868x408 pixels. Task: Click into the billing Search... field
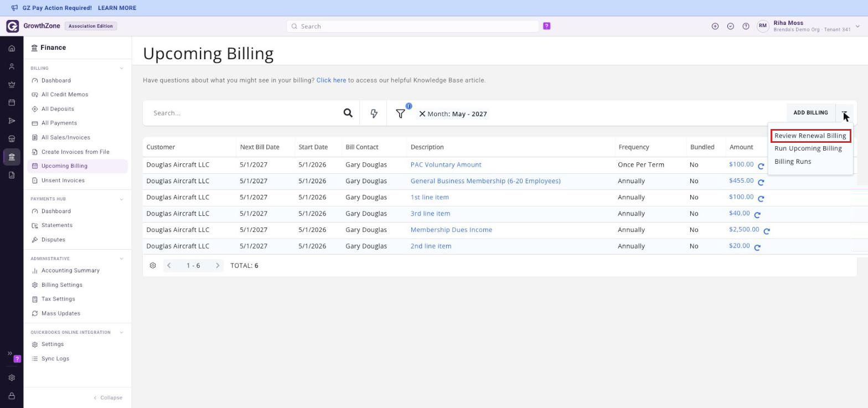pos(243,113)
